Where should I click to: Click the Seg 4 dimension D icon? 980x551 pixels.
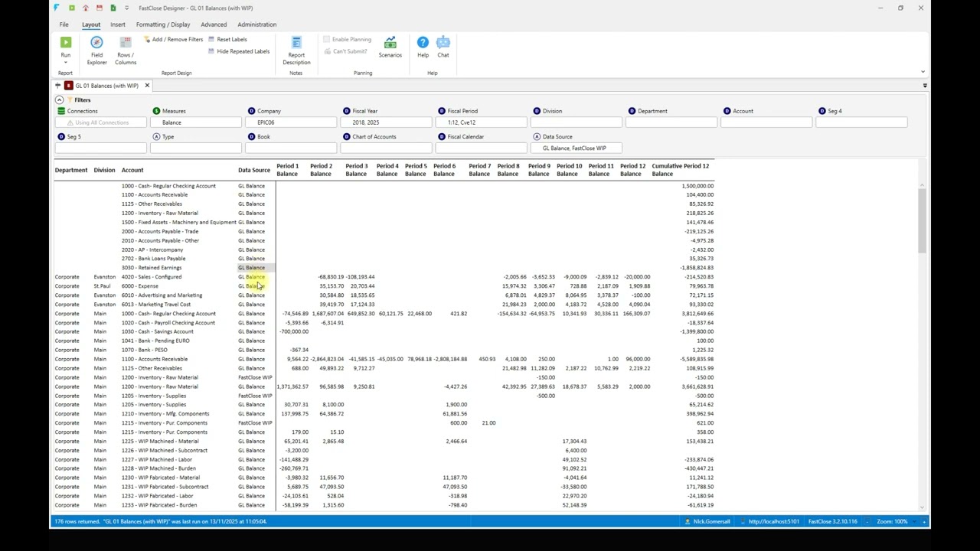click(x=822, y=111)
